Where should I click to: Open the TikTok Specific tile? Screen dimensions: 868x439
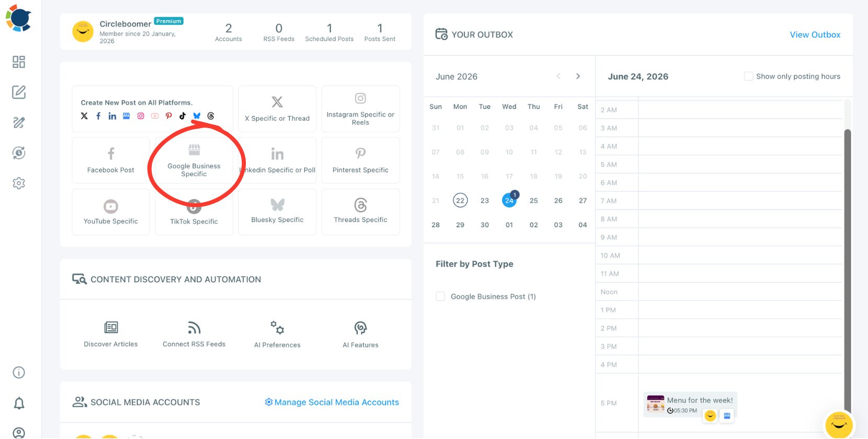pyautogui.click(x=194, y=212)
